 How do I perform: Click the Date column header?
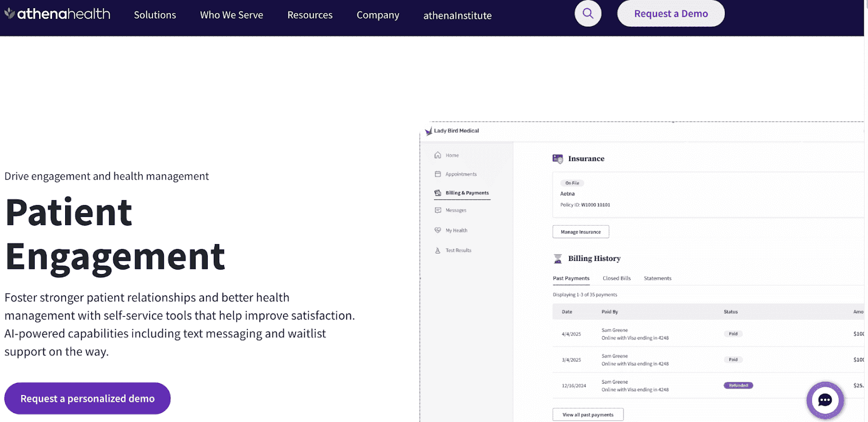[567, 312]
